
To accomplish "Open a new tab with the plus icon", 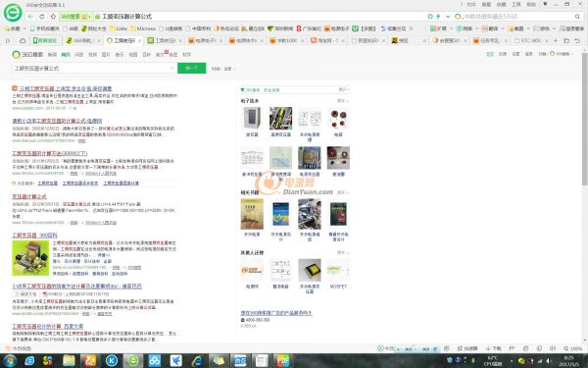I will (556, 40).
